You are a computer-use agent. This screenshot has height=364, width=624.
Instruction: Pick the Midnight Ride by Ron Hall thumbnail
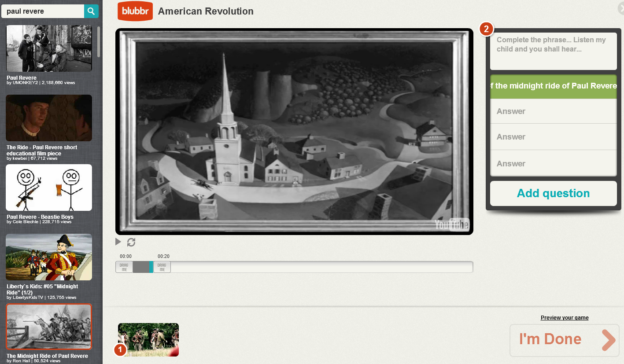49,327
